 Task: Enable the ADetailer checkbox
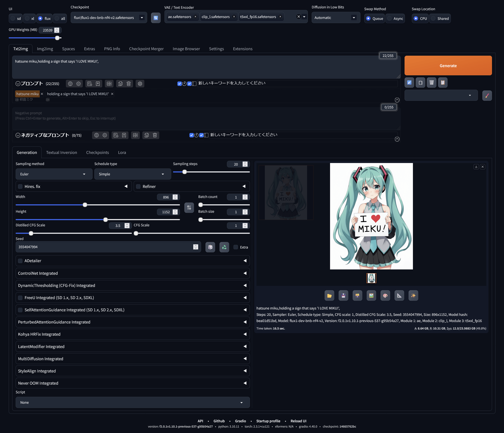[20, 261]
